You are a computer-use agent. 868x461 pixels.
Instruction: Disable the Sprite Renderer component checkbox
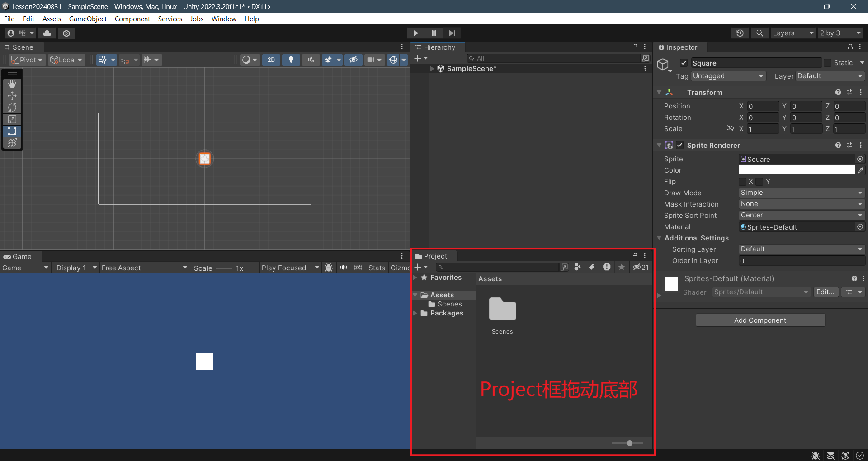click(680, 146)
